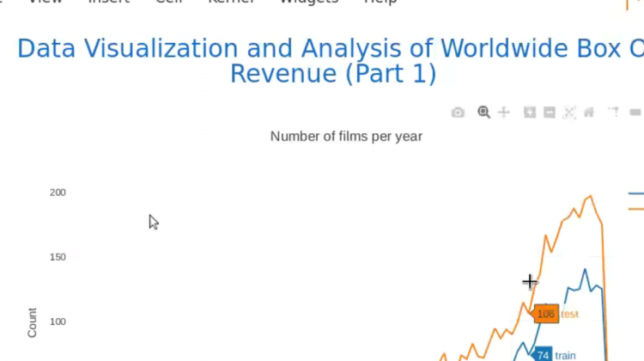Click the 100 tick on the y-axis

pyautogui.click(x=58, y=321)
